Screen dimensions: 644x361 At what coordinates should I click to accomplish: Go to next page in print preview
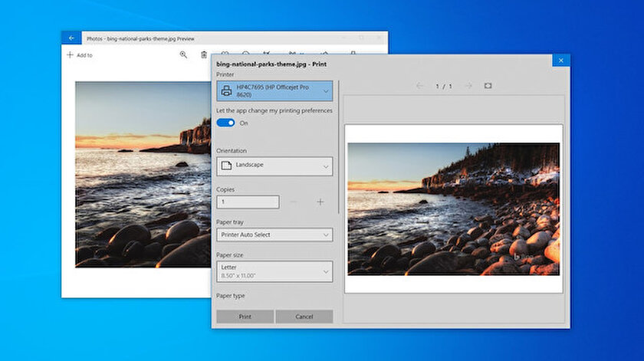[468, 86]
